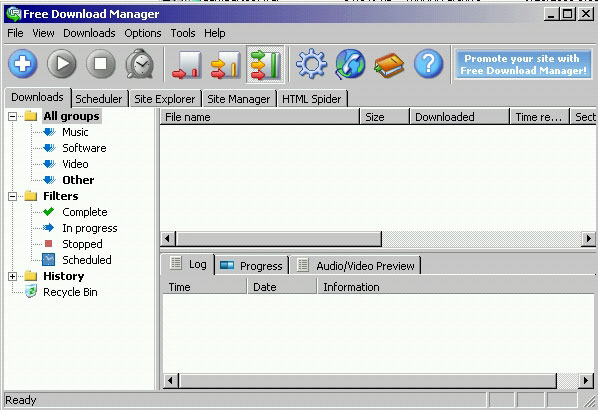The height and width of the screenshot is (410, 598).
Task: Click the red square Stopped icon
Action: pos(48,243)
